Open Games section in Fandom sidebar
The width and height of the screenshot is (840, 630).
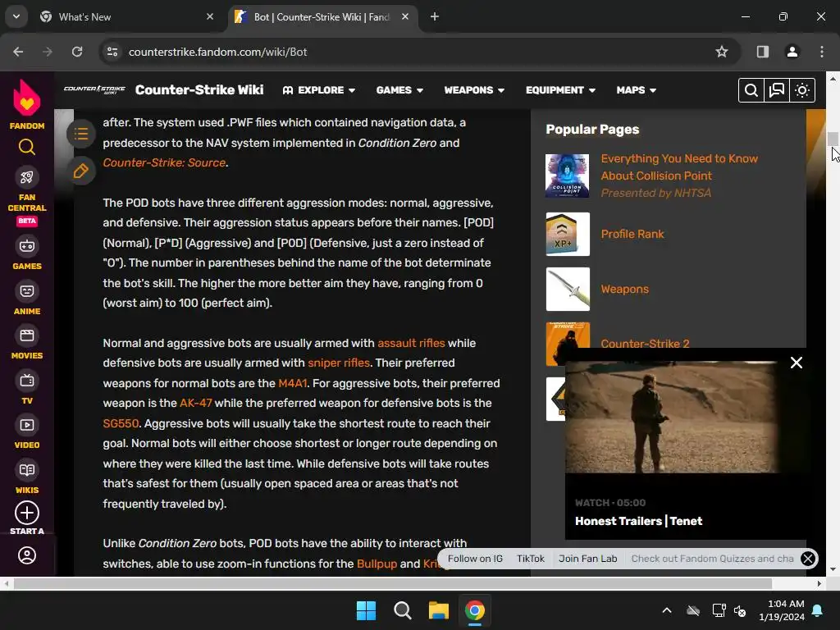pyautogui.click(x=27, y=253)
